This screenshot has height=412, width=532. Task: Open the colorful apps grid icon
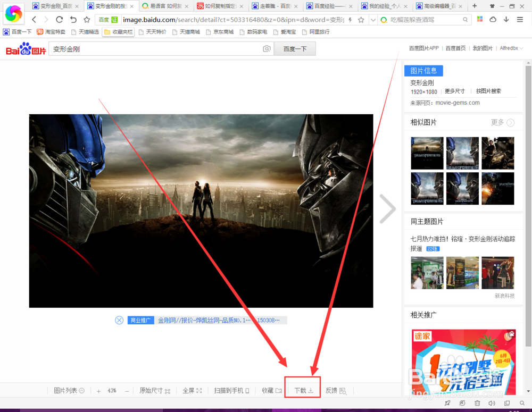point(480,19)
